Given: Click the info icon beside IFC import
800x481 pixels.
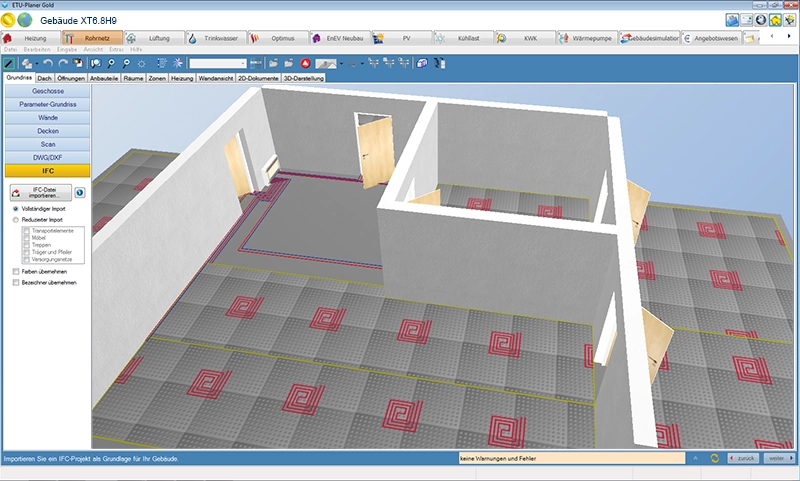Looking at the screenshot, I should point(80,193).
